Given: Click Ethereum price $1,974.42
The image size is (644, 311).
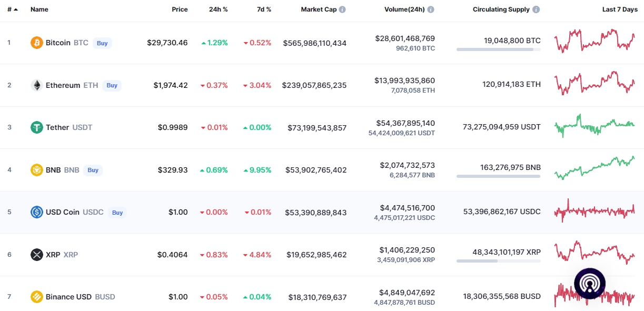Looking at the screenshot, I should click(171, 85).
